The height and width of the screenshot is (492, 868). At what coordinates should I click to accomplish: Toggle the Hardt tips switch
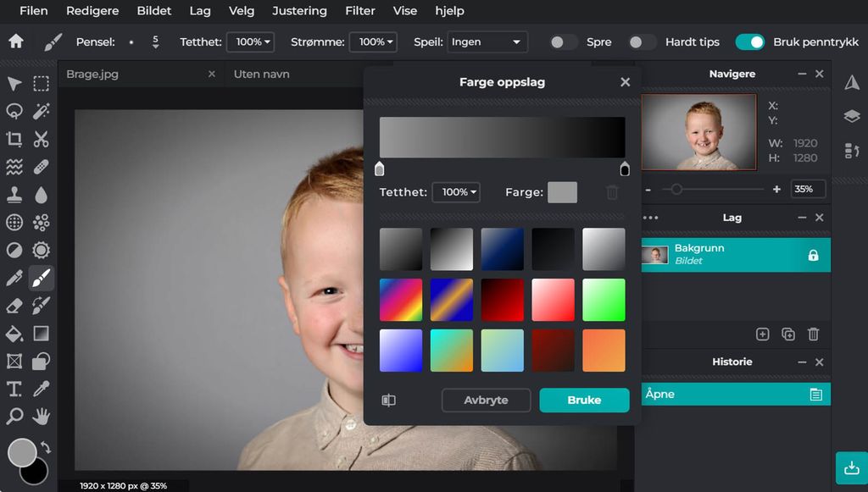[642, 42]
